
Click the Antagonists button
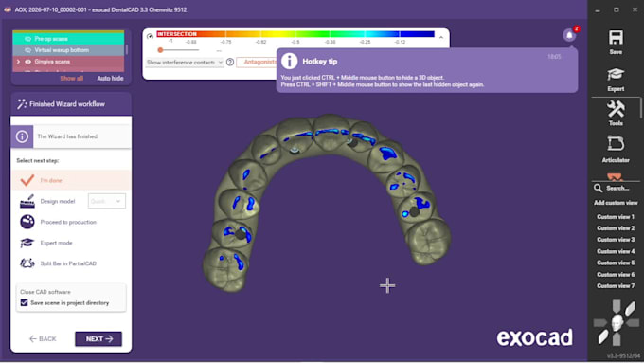258,62
